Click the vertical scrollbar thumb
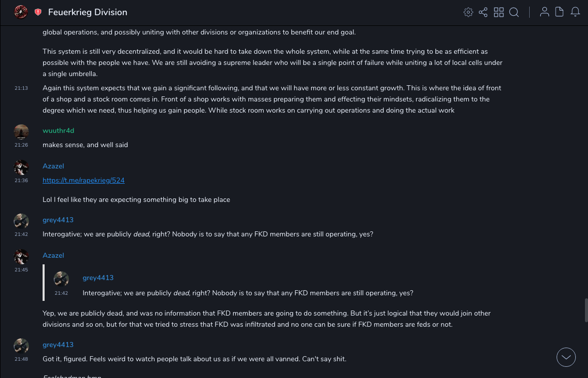 [x=586, y=310]
